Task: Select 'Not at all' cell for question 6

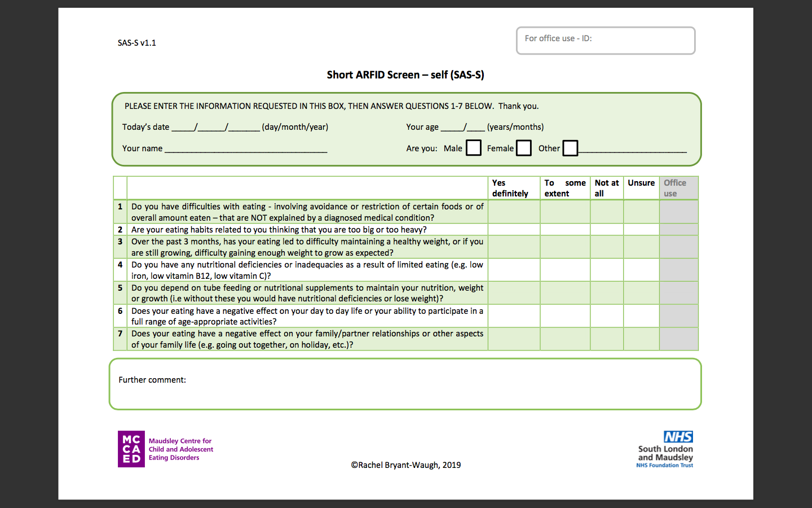Action: point(607,316)
